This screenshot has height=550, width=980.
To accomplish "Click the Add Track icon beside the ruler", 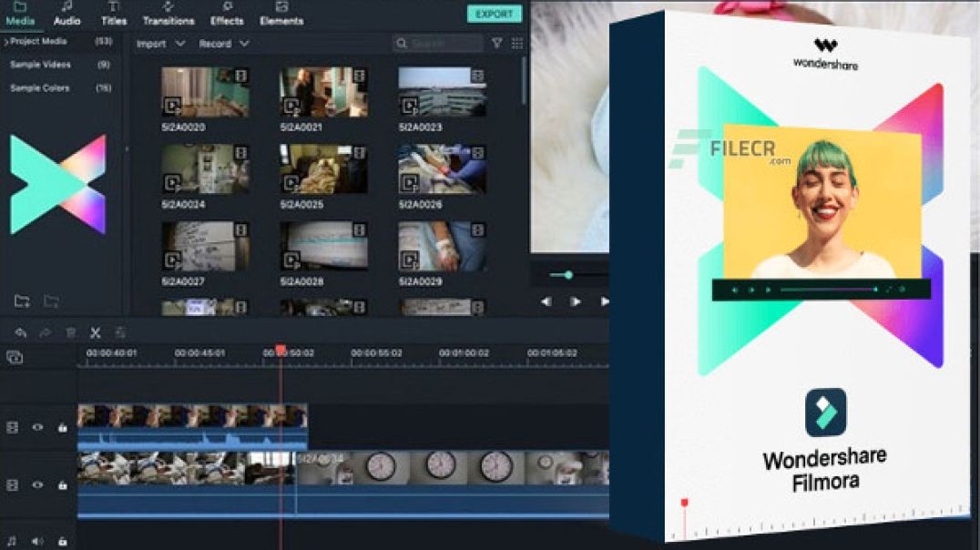I will click(15, 358).
